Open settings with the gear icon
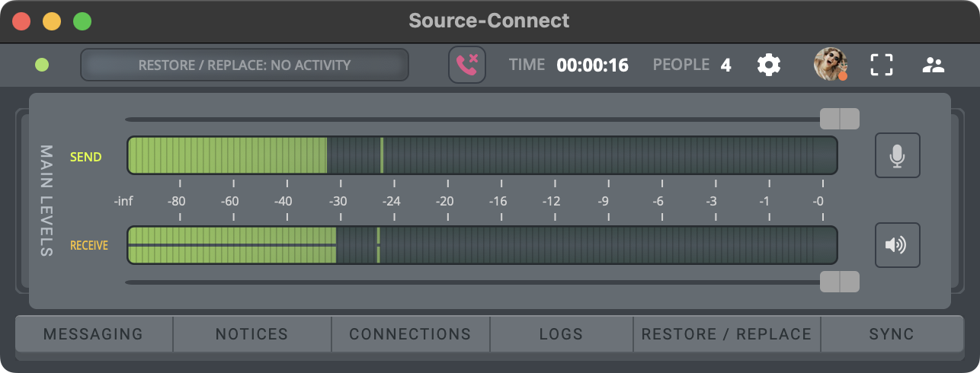Screen dimensions: 980x373 [768, 65]
